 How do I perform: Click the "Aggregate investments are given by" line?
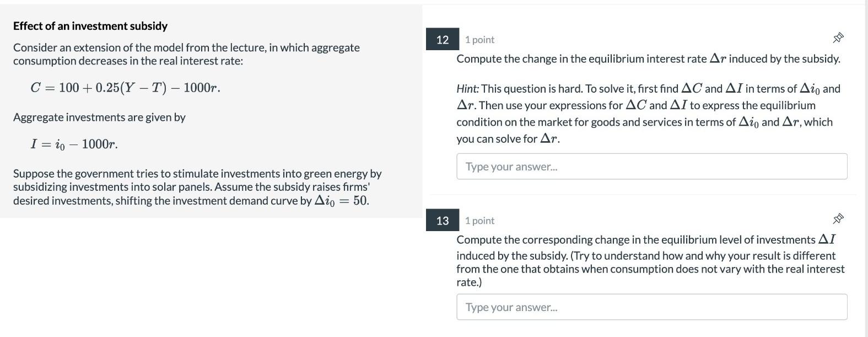tap(99, 117)
